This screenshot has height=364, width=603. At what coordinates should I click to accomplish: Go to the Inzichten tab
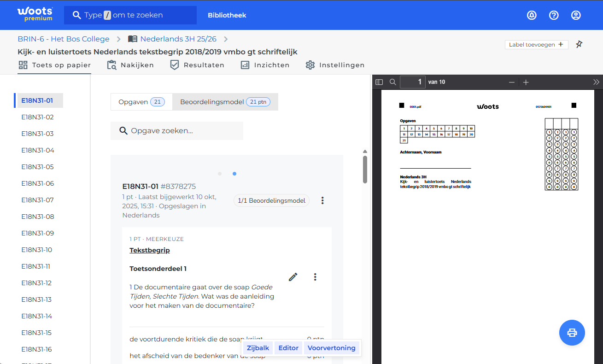[265, 65]
